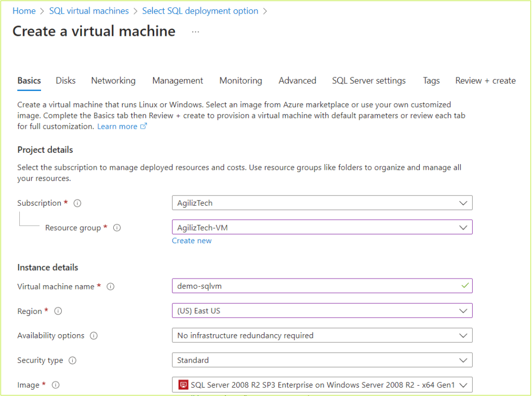This screenshot has width=532, height=396.
Task: Expand the Image selection dropdown
Action: [463, 385]
